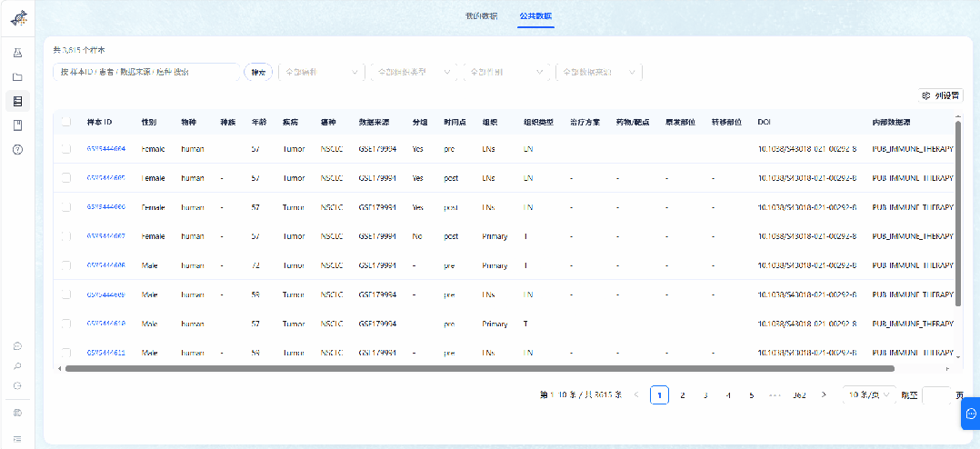The width and height of the screenshot is (980, 449).
Task: Open the chat bubble icon in sidebar
Action: pyautogui.click(x=17, y=346)
